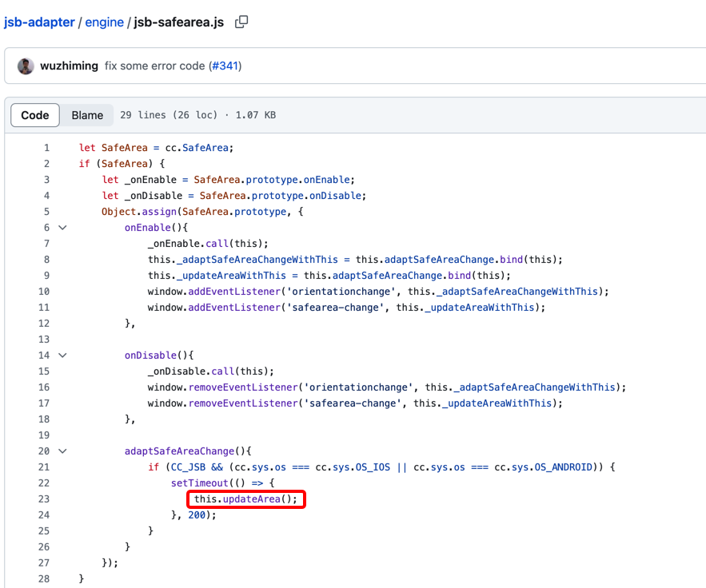Click the this.updateArea() call on line 23

pos(245,499)
